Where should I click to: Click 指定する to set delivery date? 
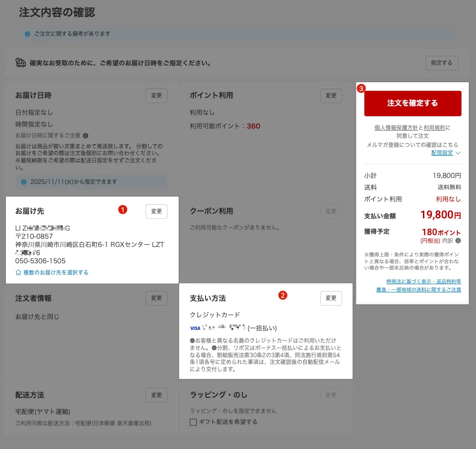[442, 63]
